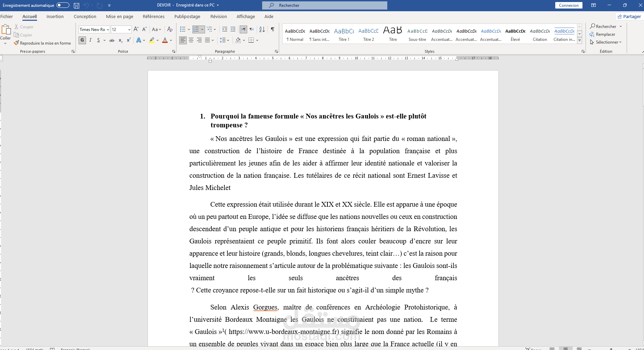The image size is (644, 350).
Task: Click the paragraph shading paint bucket
Action: point(238,40)
